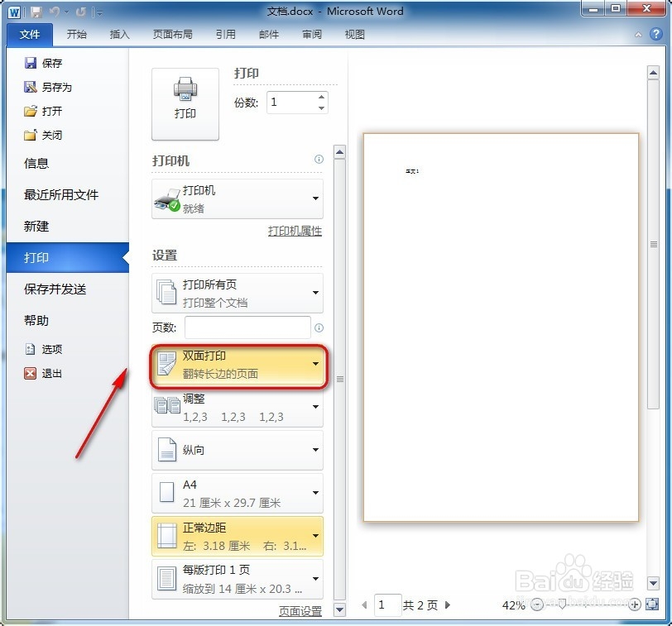Switch to the File tab

click(30, 34)
